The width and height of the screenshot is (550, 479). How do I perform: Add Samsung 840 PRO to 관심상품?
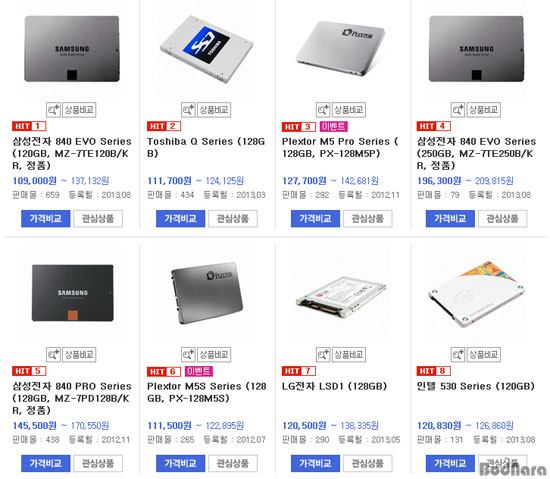pyautogui.click(x=98, y=464)
